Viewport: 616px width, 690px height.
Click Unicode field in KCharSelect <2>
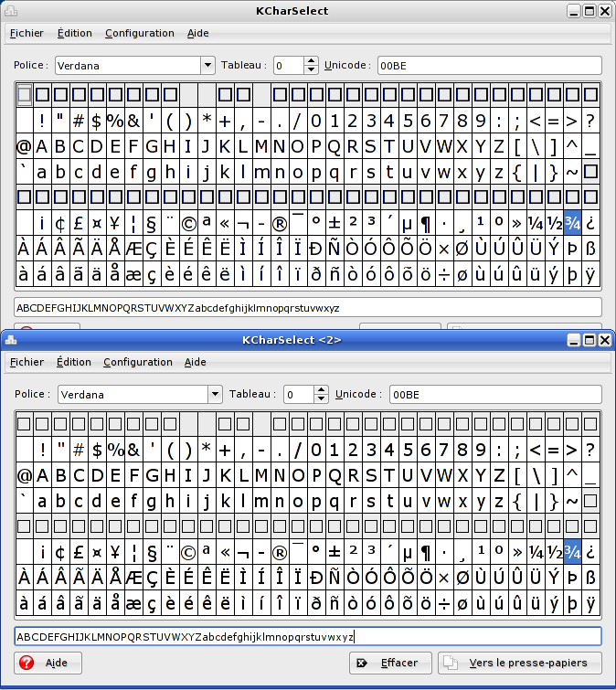click(495, 394)
